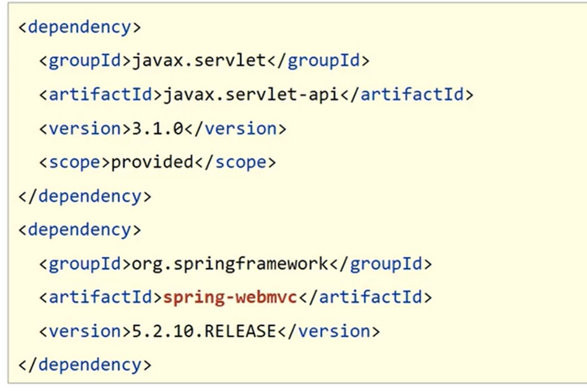Click the closing artifactId tag after spring-webmvc
This screenshot has width=587, height=392.
(364, 297)
